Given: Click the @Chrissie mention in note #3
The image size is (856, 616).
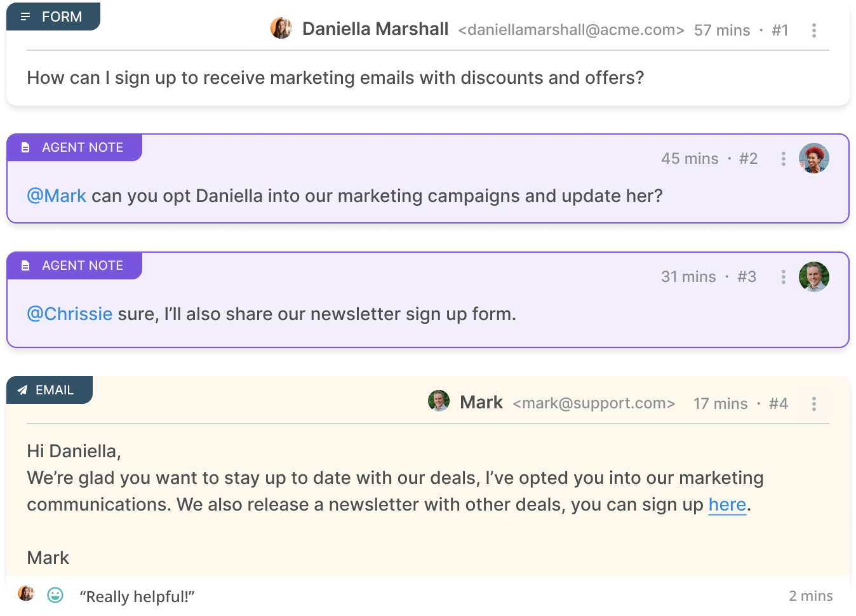Looking at the screenshot, I should [70, 314].
